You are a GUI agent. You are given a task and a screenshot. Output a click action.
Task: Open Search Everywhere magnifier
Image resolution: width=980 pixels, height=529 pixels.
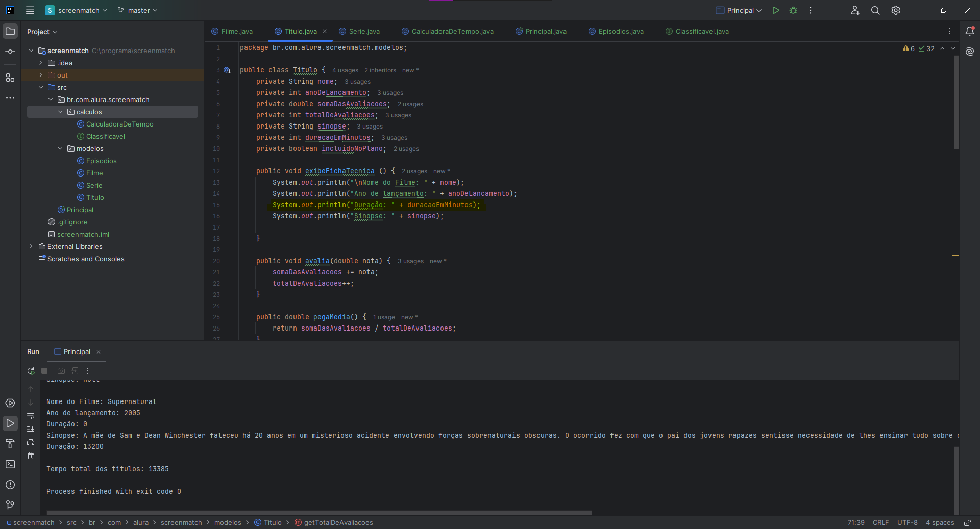point(875,10)
